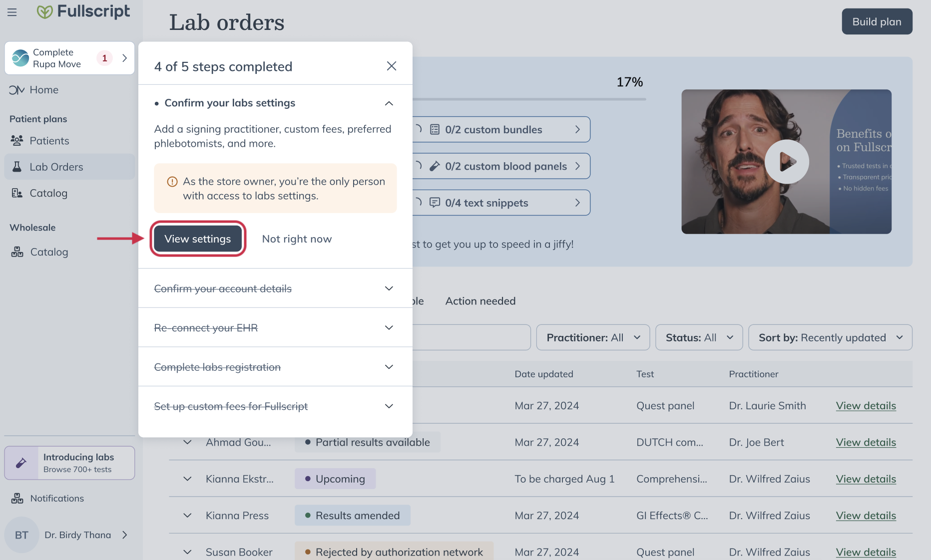Open the hamburger menu
Screen dimensions: 931x560
coord(12,12)
